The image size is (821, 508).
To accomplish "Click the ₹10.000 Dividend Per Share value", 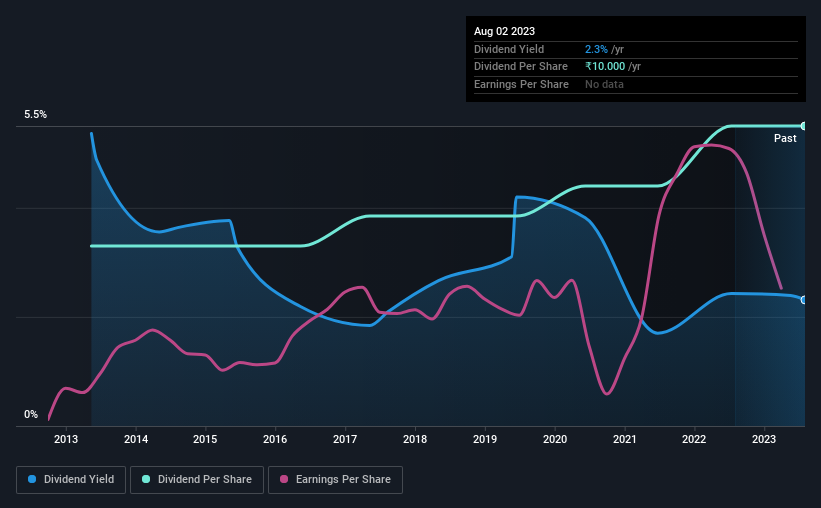I will (x=605, y=67).
